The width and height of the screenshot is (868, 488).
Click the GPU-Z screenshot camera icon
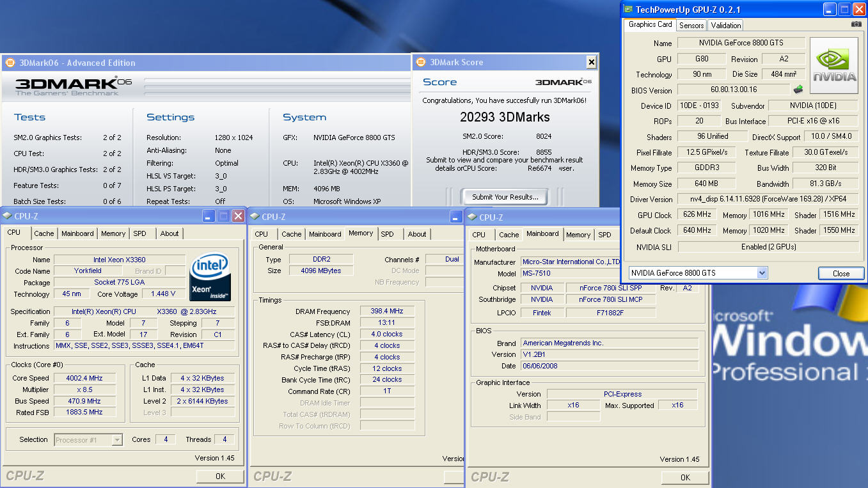(x=856, y=24)
